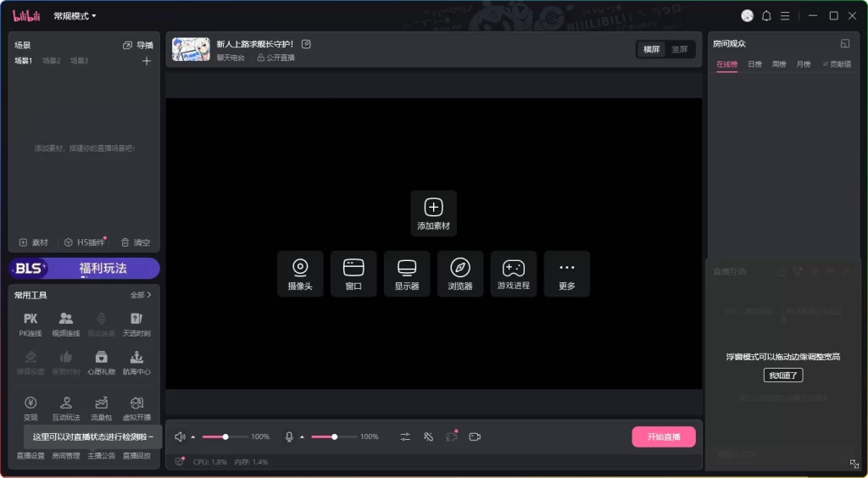The height and width of the screenshot is (478, 868).
Task: Open the H5插件 plugin button
Action: pos(85,242)
